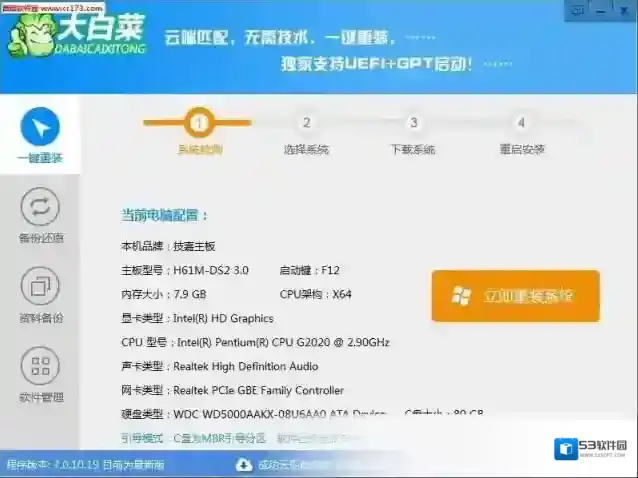Open the 资料备份 data backup section

(40, 295)
